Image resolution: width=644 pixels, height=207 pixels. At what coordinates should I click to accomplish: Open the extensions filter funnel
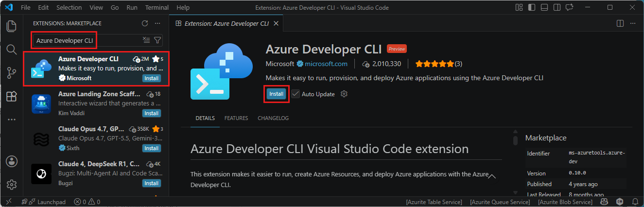157,40
